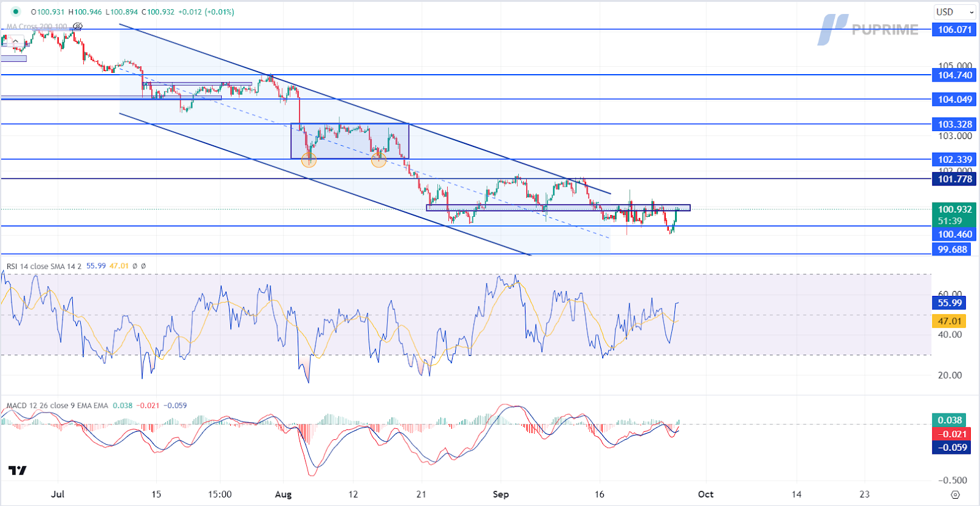The image size is (980, 506).
Task: Click the closing price value C100.932
Action: click(x=157, y=12)
